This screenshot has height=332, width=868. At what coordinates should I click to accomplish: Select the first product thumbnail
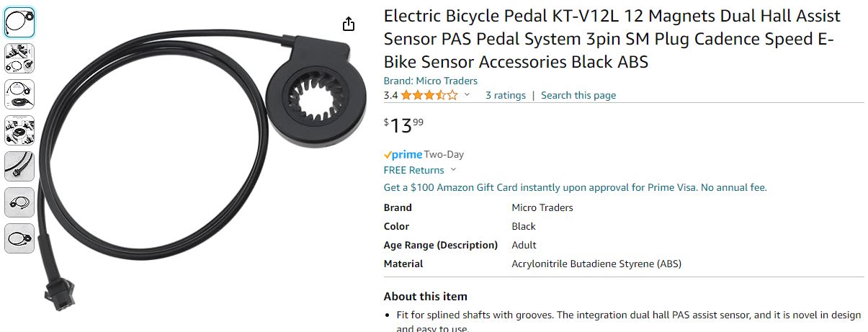pos(19,22)
